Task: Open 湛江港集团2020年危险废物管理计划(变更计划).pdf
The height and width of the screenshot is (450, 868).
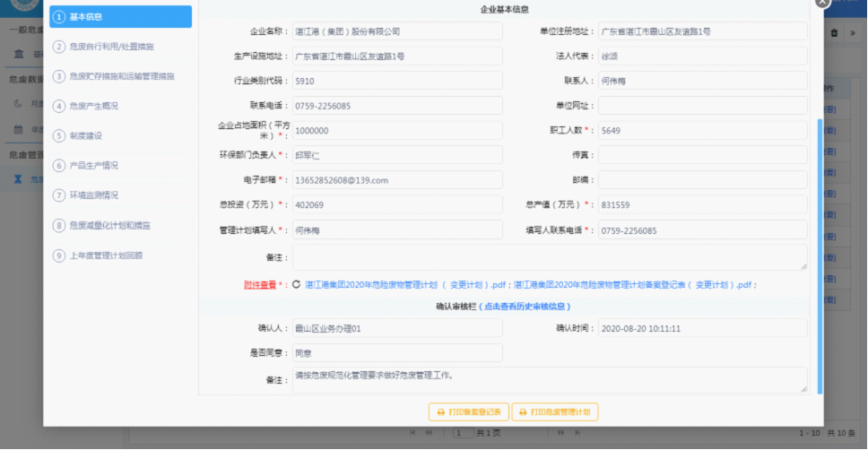Action: pyautogui.click(x=405, y=284)
